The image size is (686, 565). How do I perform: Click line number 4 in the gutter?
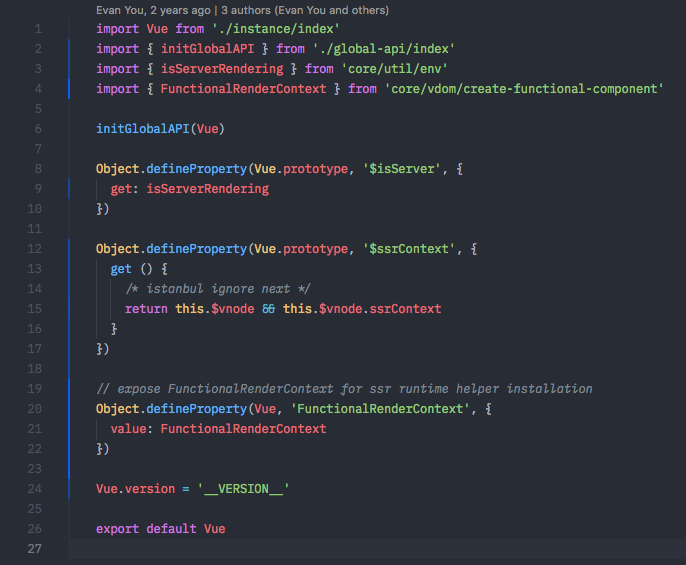tap(38, 89)
